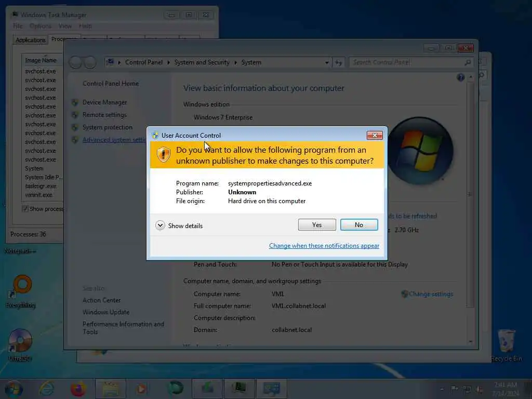Open the System control panel taskbar button
This screenshot has width=532, height=399.
pyautogui.click(x=271, y=389)
